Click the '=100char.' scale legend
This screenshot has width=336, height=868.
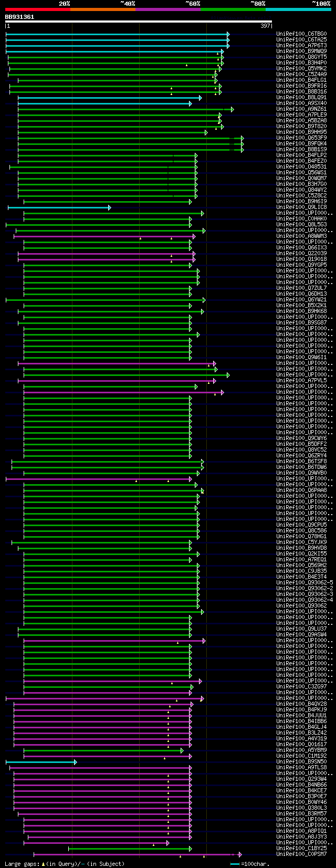pos(250,864)
